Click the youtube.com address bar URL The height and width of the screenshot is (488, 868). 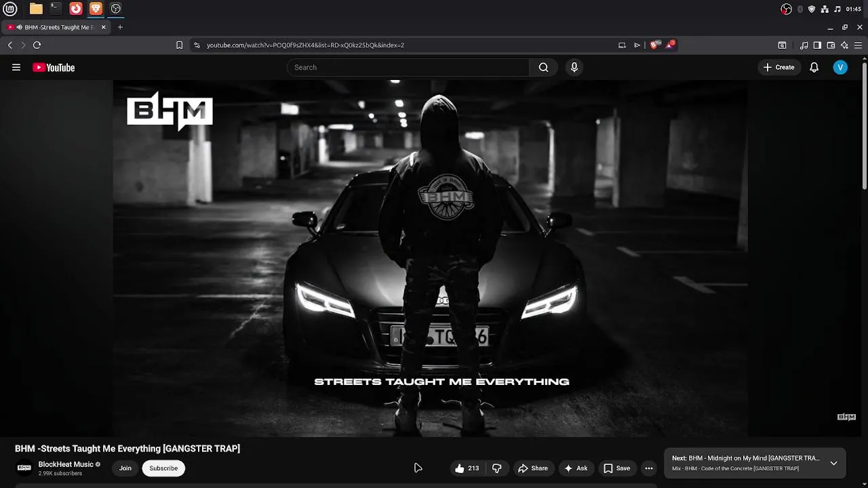click(x=305, y=45)
